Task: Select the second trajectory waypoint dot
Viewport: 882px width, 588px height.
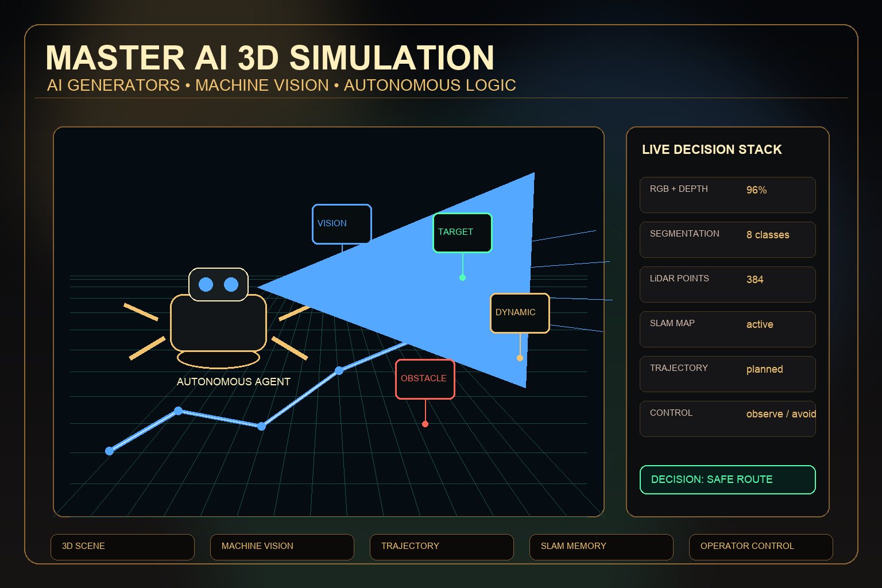Action: pyautogui.click(x=178, y=411)
